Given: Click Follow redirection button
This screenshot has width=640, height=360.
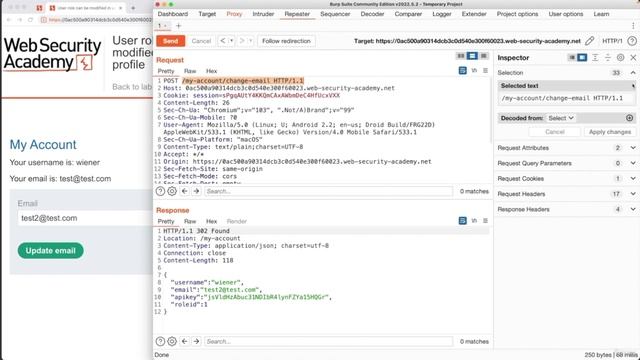Looking at the screenshot, I should [286, 41].
